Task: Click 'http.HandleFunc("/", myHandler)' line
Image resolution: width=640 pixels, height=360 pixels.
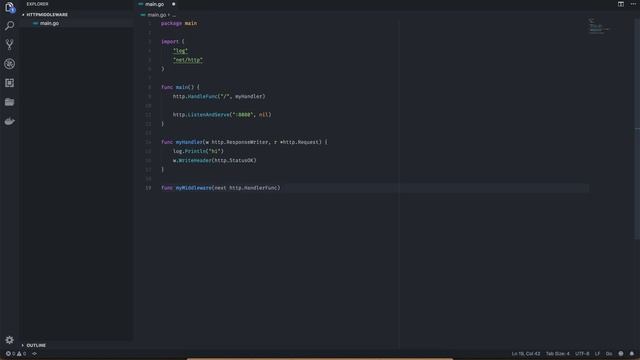Action: pos(219,96)
